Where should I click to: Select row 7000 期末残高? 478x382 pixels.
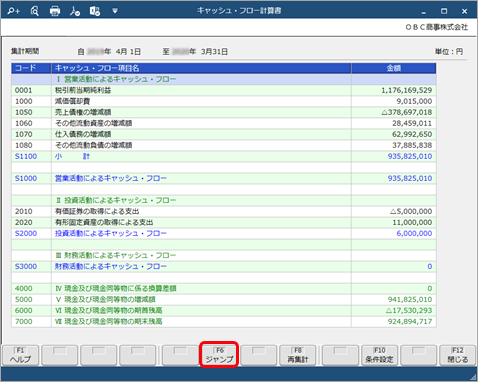pos(224,322)
